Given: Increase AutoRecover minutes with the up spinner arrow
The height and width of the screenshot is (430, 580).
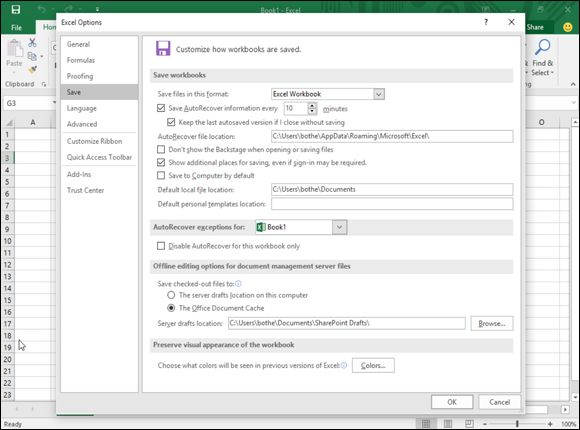Looking at the screenshot, I should [x=312, y=105].
